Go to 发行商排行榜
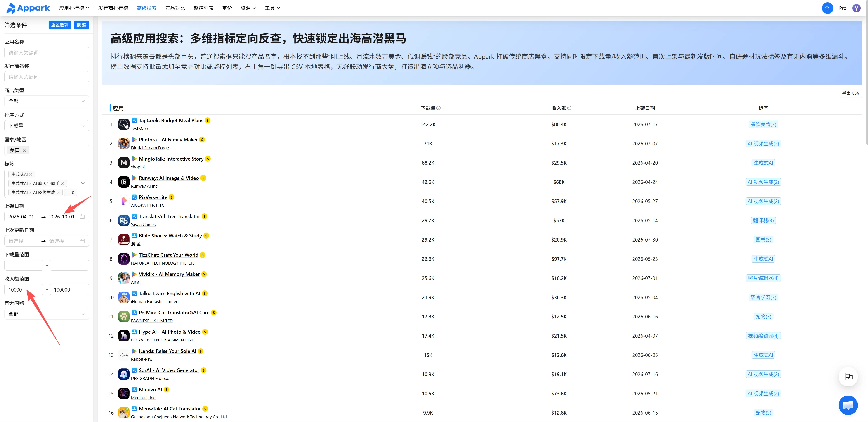This screenshot has width=868, height=422. coord(113,8)
